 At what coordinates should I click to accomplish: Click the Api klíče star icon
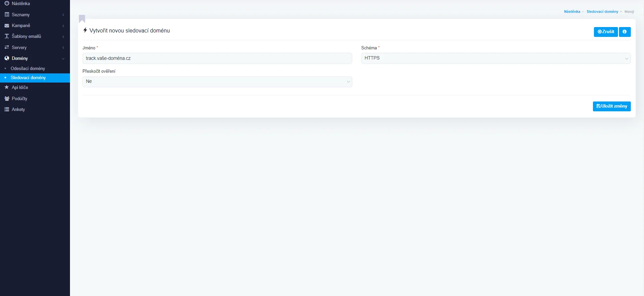click(7, 87)
